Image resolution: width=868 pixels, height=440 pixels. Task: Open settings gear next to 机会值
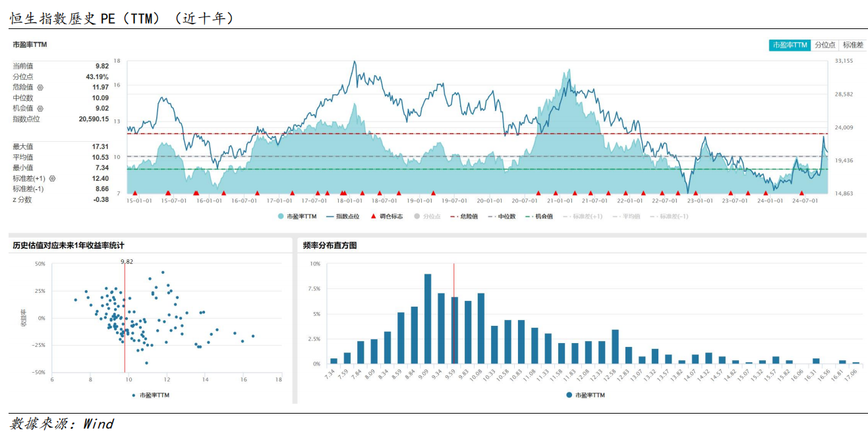40,108
